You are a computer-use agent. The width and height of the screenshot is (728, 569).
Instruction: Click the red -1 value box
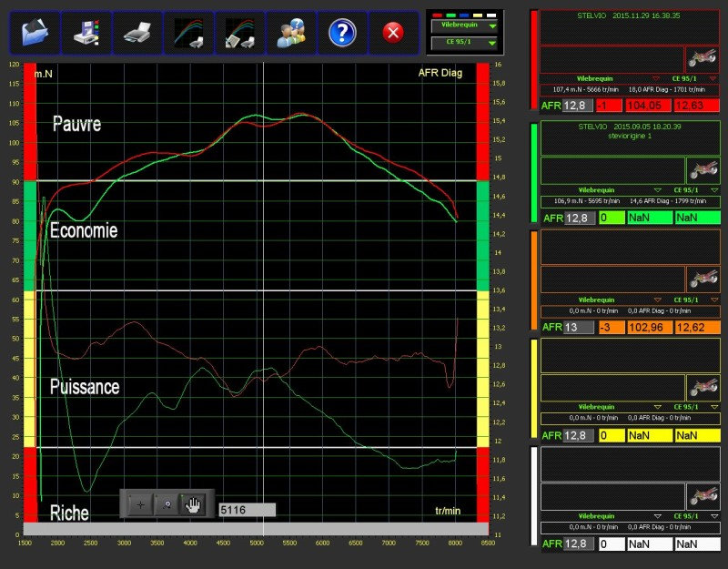609,106
